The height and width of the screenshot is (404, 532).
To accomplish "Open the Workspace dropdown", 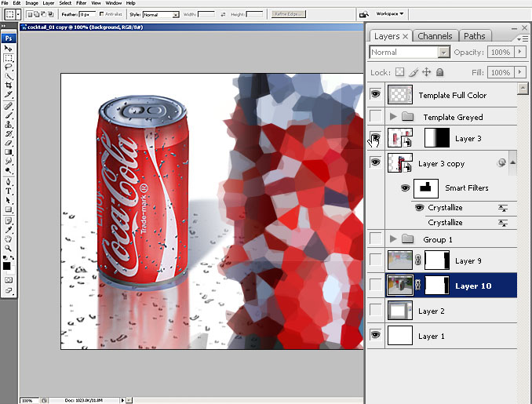I will pos(390,14).
